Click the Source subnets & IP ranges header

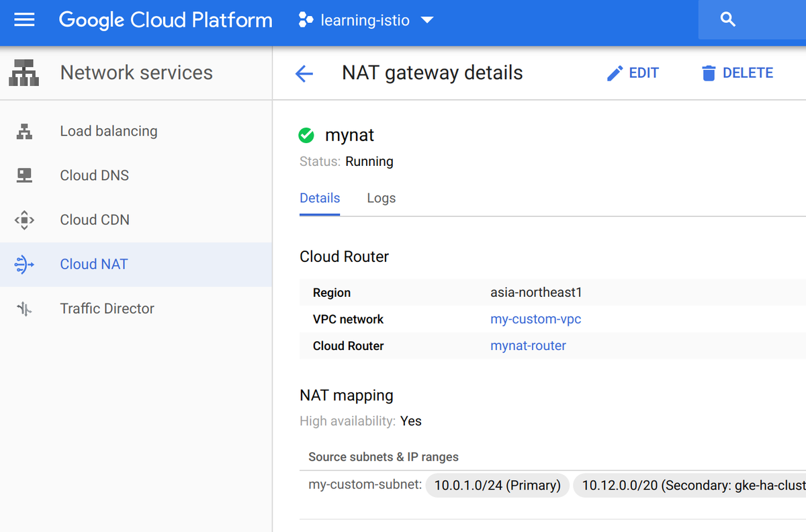pos(384,457)
